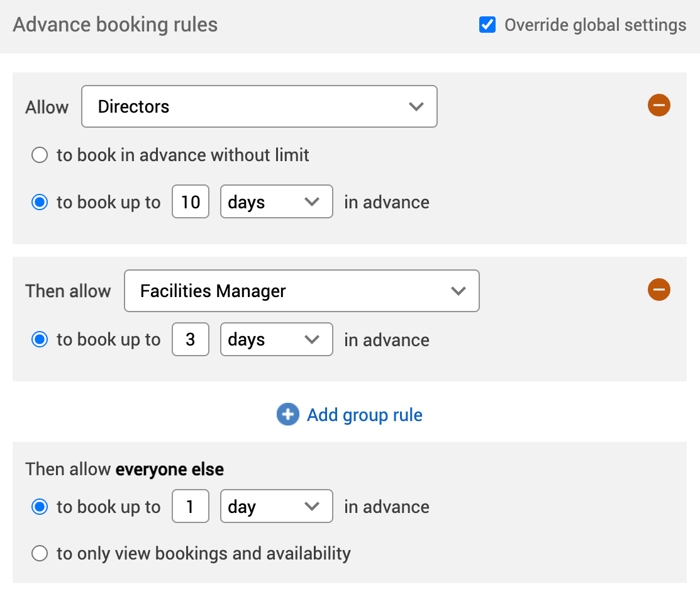Open the Directors group dropdown
The height and width of the screenshot is (591, 700).
pyautogui.click(x=259, y=106)
